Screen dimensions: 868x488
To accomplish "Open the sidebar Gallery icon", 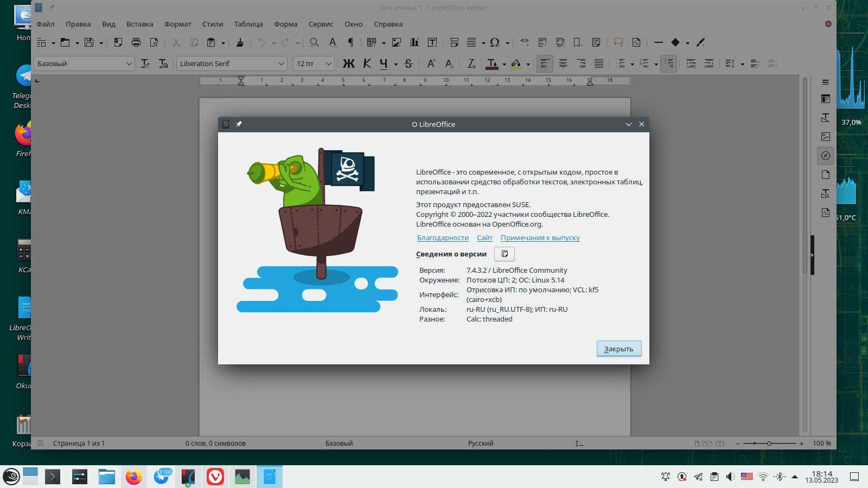I will [825, 137].
